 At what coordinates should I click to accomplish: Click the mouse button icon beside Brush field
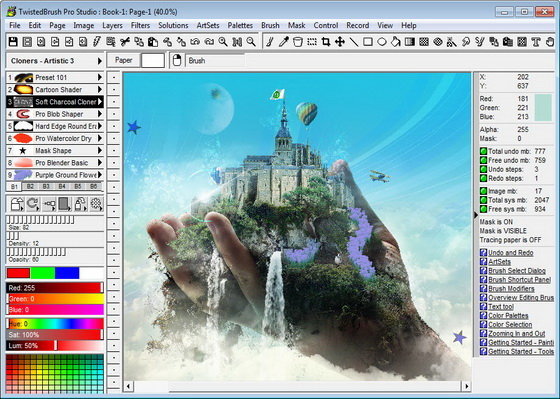click(x=176, y=60)
